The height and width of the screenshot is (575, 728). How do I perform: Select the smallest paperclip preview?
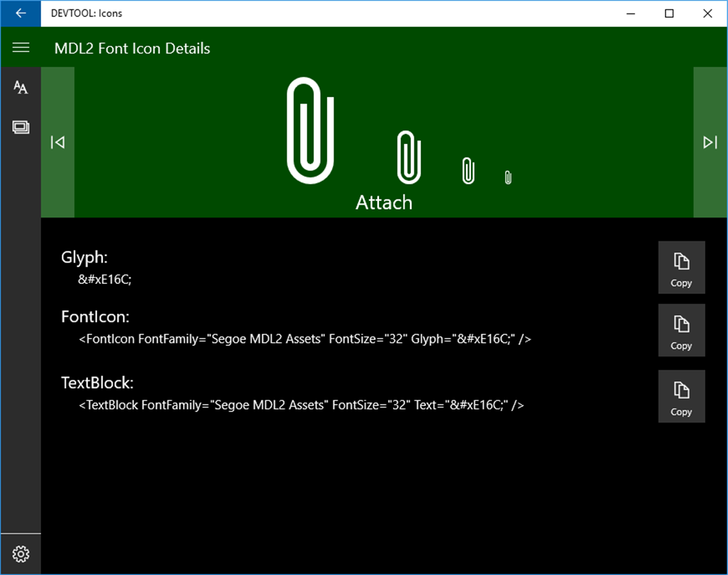(508, 177)
